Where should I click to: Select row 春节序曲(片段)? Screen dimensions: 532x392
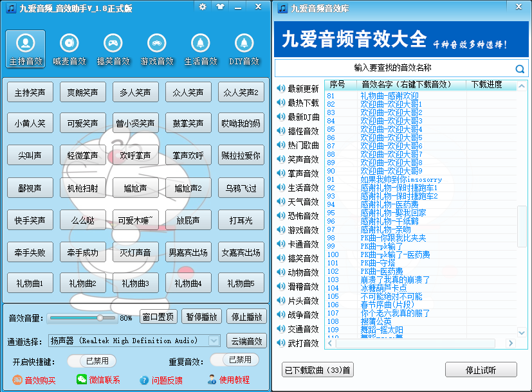[421, 304]
